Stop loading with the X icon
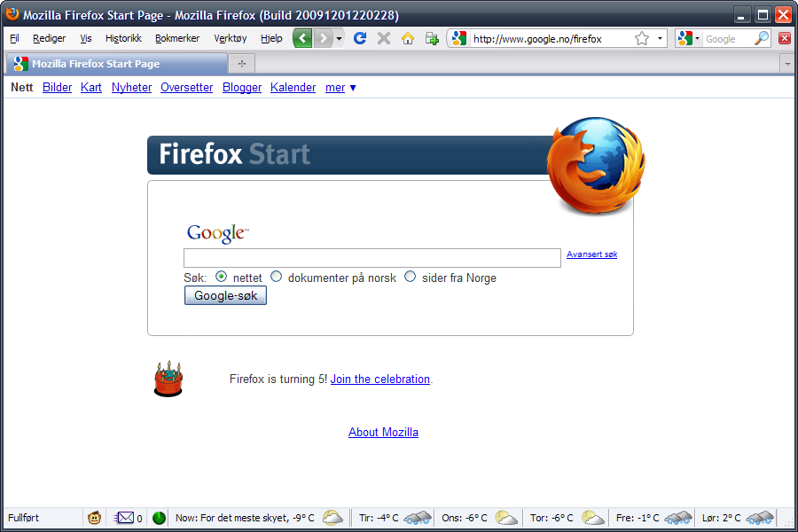 coord(384,38)
